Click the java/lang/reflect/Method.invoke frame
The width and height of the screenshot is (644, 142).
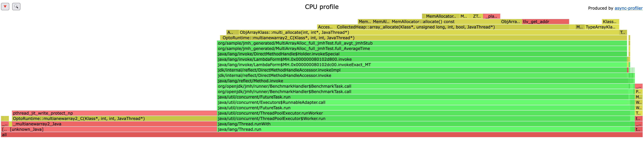pos(422,81)
